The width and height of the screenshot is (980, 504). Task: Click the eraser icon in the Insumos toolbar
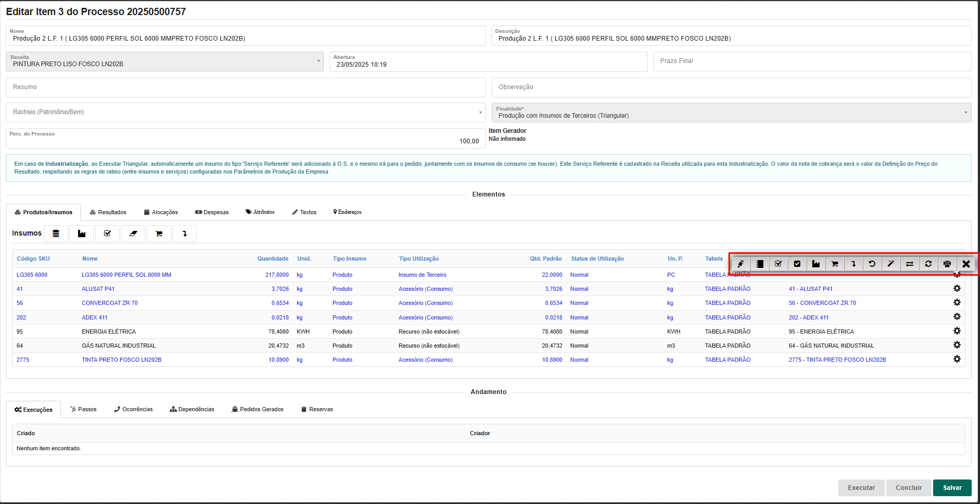(133, 233)
